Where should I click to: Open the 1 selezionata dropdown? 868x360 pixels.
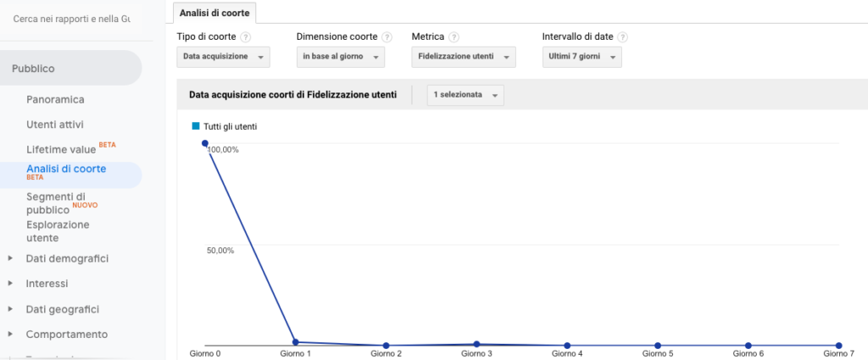[465, 95]
